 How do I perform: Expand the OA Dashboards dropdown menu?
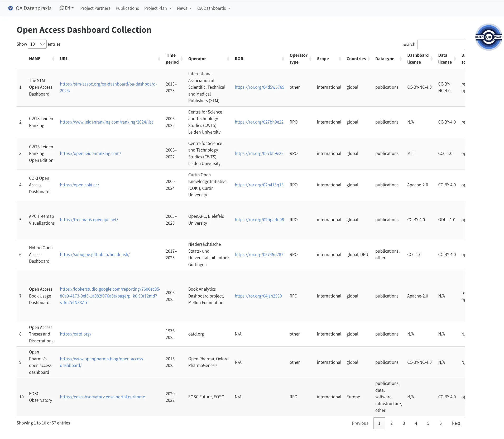click(214, 8)
